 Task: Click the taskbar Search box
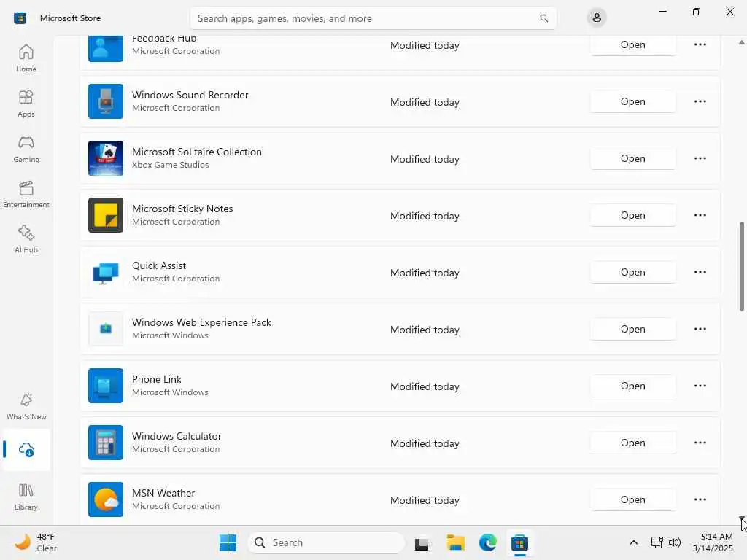click(x=326, y=542)
